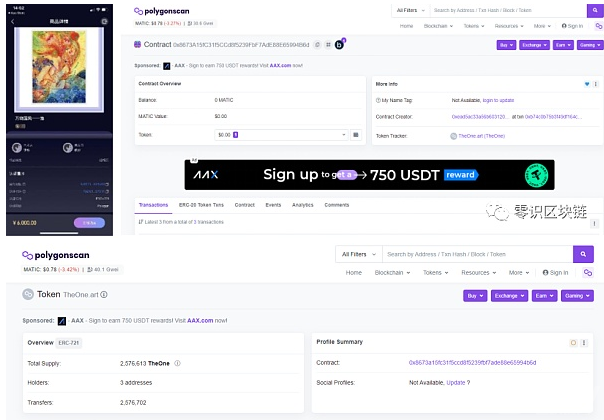Open the creation txn hash link
Viewport: 604px width, 420px height.
[x=554, y=117]
